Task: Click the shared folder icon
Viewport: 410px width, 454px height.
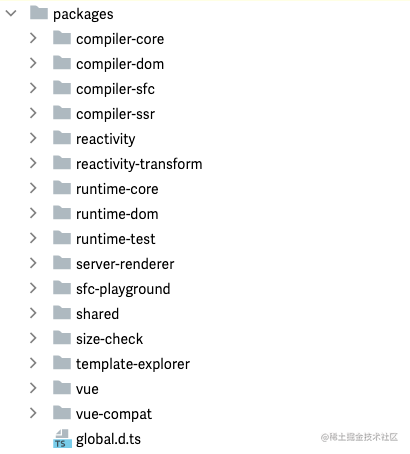Action: click(x=62, y=313)
